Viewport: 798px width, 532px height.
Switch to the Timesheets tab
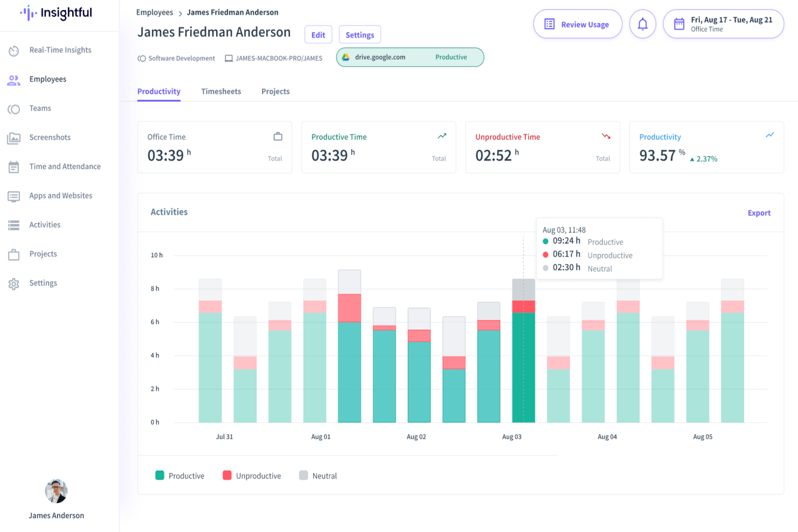point(221,92)
